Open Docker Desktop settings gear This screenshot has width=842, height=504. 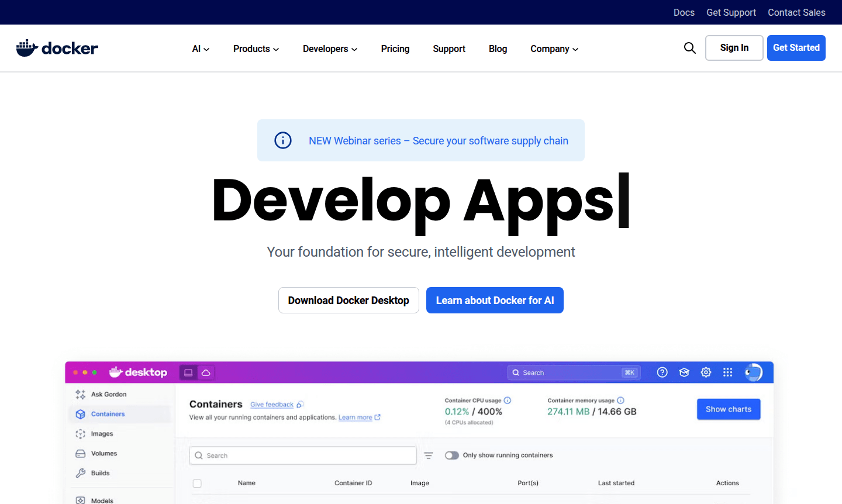point(706,372)
